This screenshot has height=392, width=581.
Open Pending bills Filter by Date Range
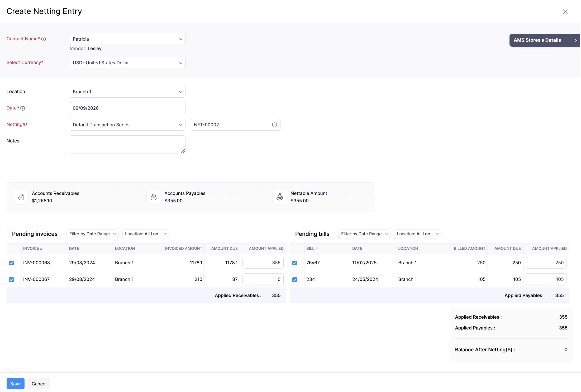coord(364,234)
